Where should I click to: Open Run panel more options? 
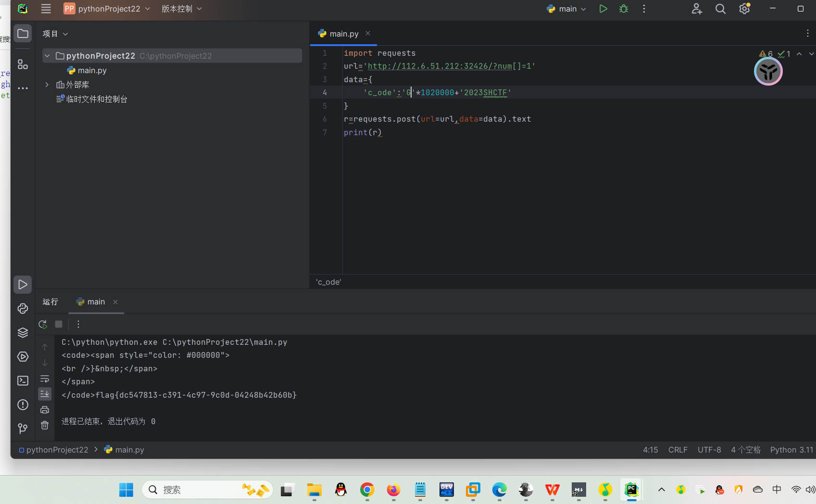78,324
